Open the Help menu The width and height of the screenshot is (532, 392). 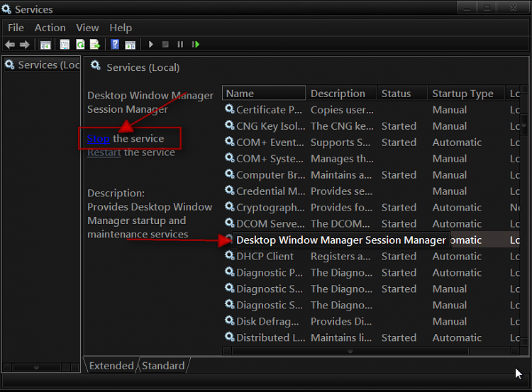(x=121, y=28)
